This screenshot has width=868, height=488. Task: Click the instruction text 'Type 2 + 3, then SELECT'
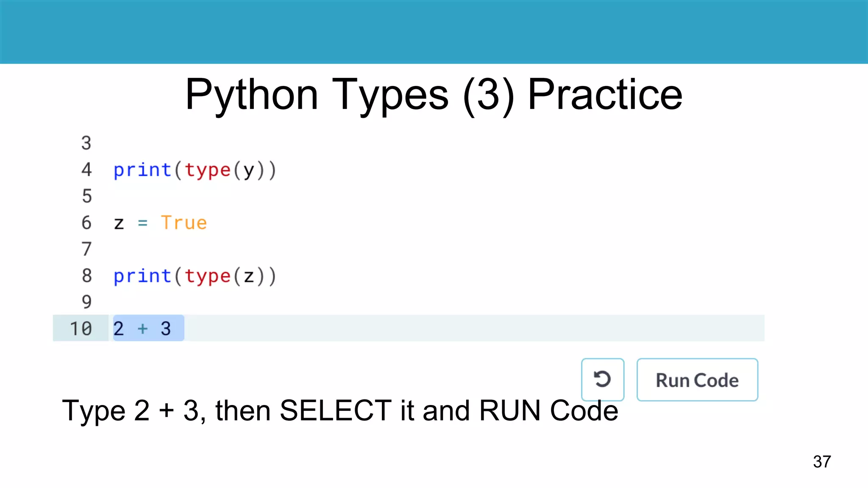227,410
